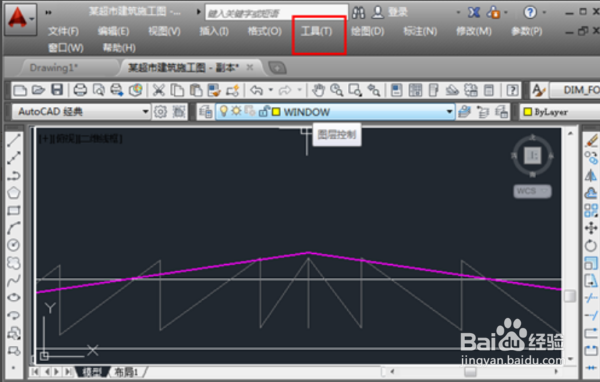600x382 pixels.
Task: Click the yellow WINDOW layer color swatch
Action: [x=276, y=112]
